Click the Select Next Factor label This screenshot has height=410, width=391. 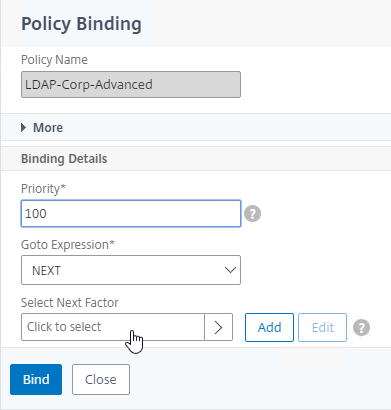tap(70, 303)
